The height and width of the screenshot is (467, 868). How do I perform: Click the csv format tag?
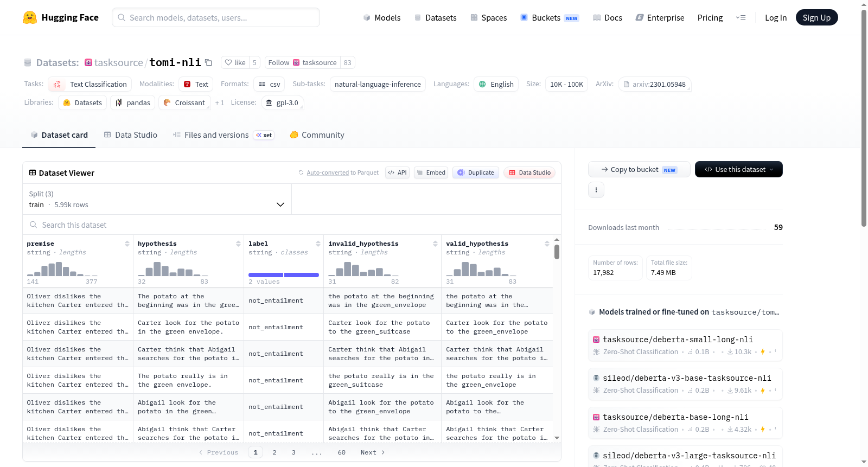tap(269, 84)
